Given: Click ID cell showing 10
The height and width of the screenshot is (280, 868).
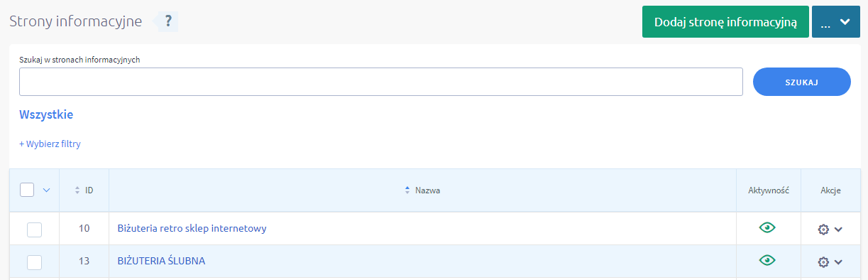Looking at the screenshot, I should pos(84,229).
